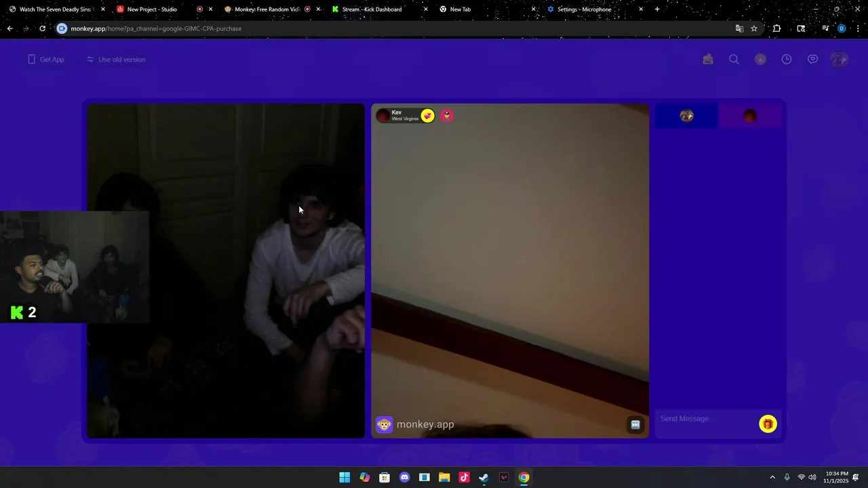
Task: Close the Settings - Microphone tab
Action: pos(641,9)
